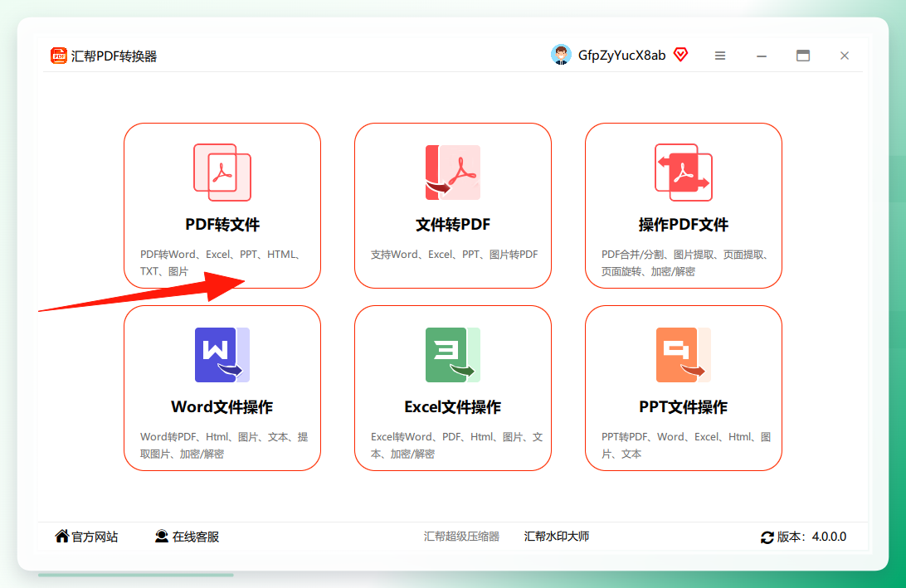Click the 汇帮PDF转换器 window title text
Image resolution: width=906 pixels, height=588 pixels.
point(114,56)
